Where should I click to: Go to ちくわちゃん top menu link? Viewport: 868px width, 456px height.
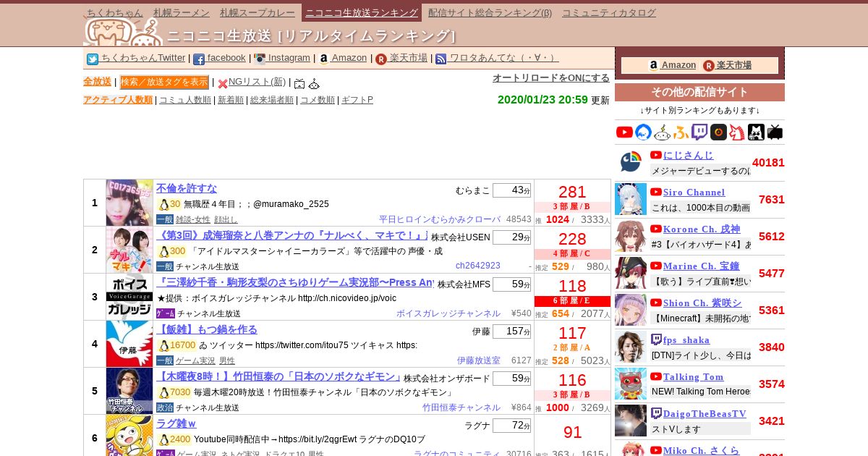coord(115,12)
